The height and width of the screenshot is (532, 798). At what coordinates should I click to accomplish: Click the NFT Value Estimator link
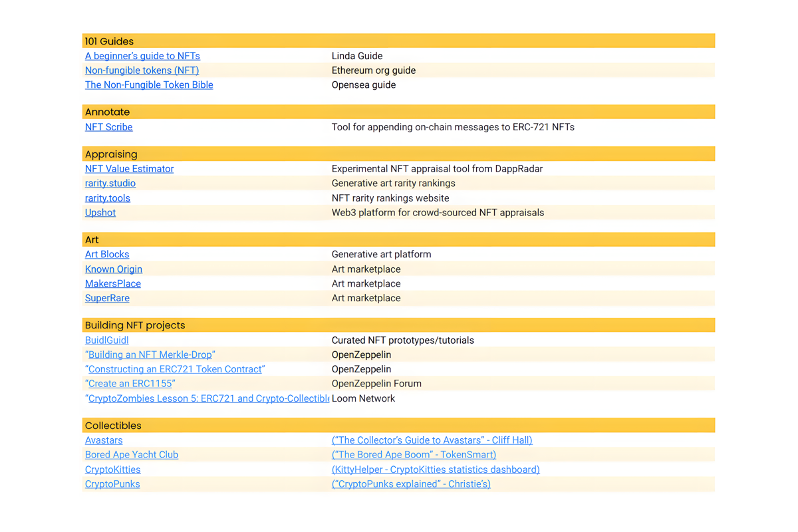point(129,169)
